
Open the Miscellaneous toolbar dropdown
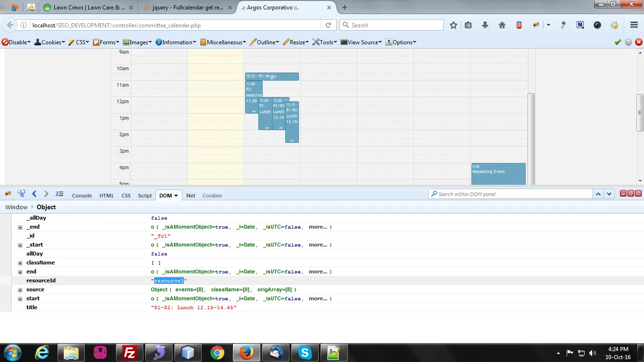(223, 42)
